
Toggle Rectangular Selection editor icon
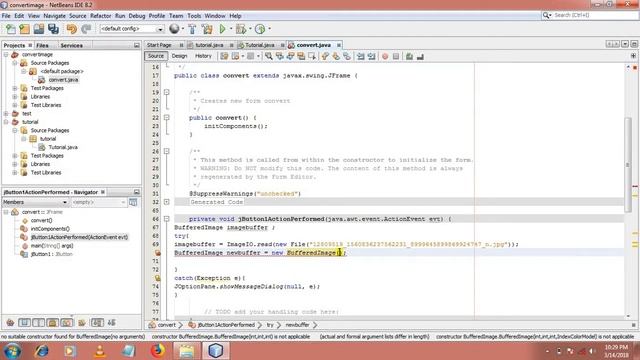pyautogui.click(x=312, y=56)
